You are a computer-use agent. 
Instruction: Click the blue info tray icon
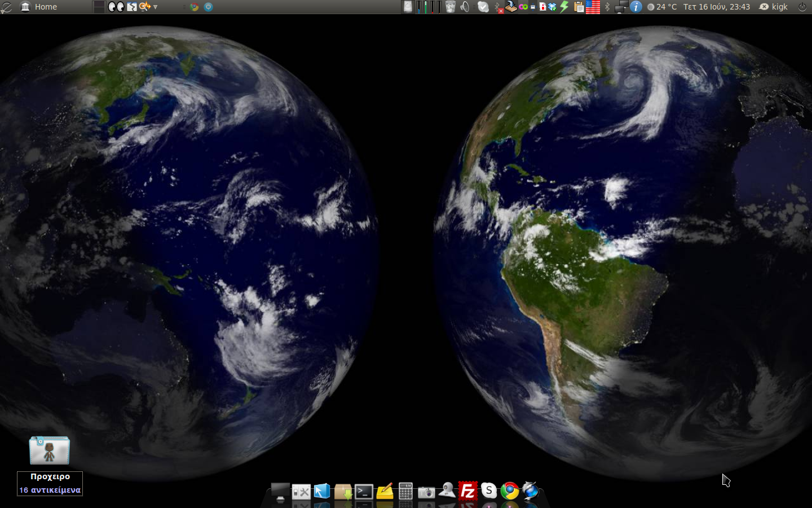click(x=636, y=7)
